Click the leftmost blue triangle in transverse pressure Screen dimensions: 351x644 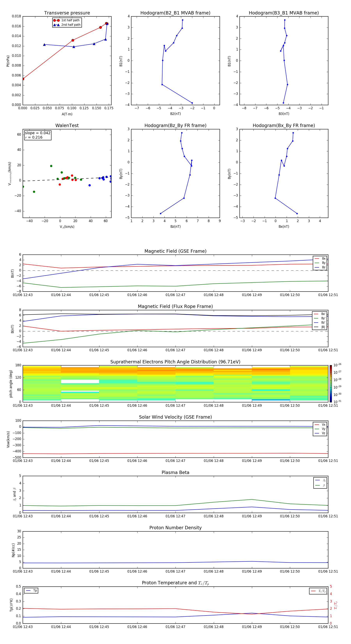[44, 44]
